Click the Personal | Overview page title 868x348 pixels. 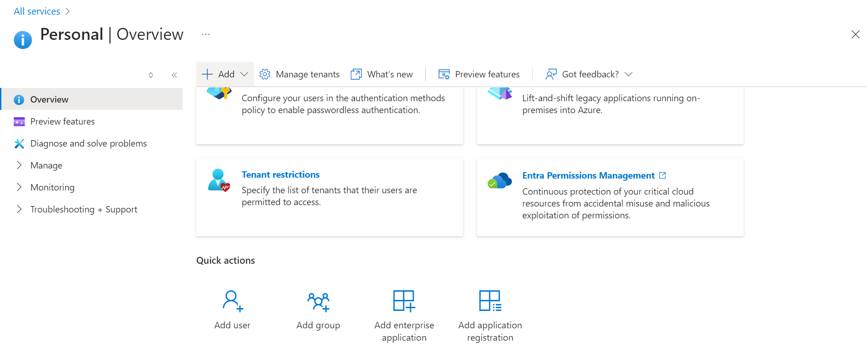112,34
